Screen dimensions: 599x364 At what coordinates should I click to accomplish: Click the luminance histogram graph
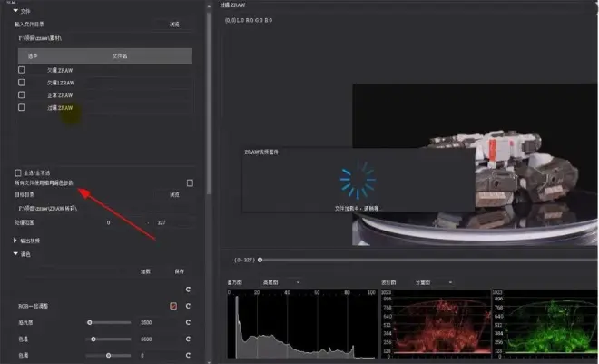click(x=302, y=324)
